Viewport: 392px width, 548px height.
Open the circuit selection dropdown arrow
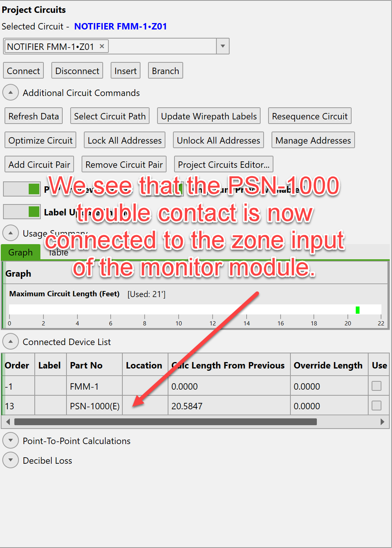click(222, 46)
